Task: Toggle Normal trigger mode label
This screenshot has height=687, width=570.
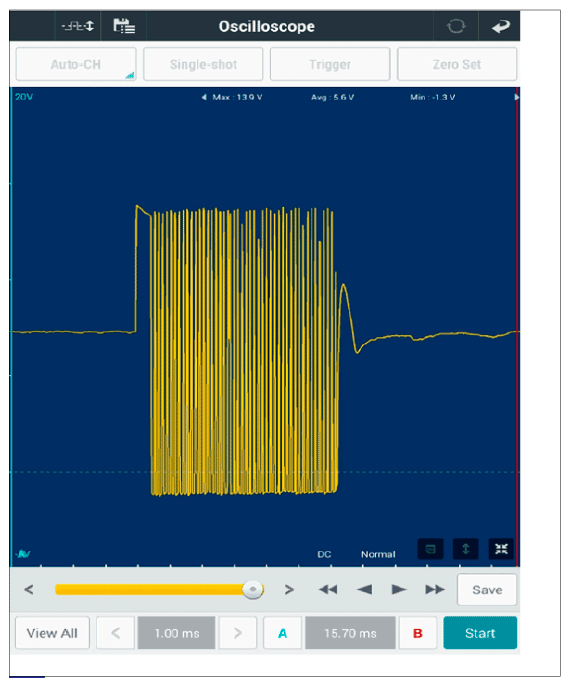Action: coord(378,554)
